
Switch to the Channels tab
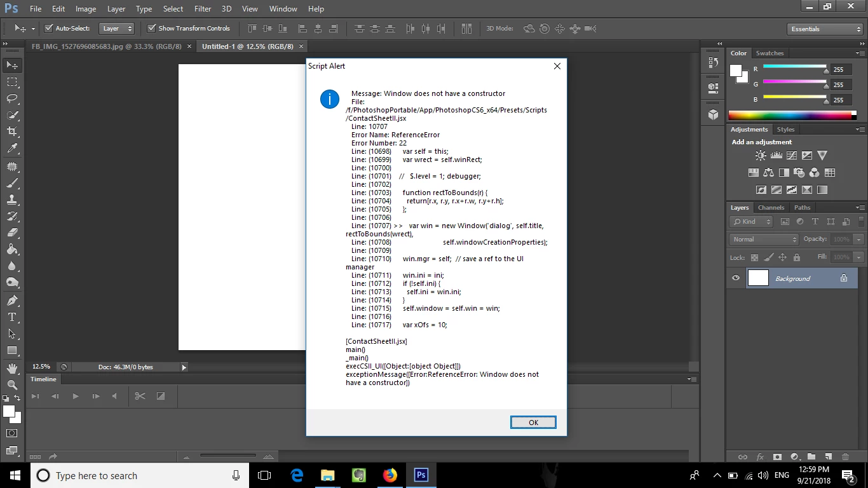tap(771, 208)
